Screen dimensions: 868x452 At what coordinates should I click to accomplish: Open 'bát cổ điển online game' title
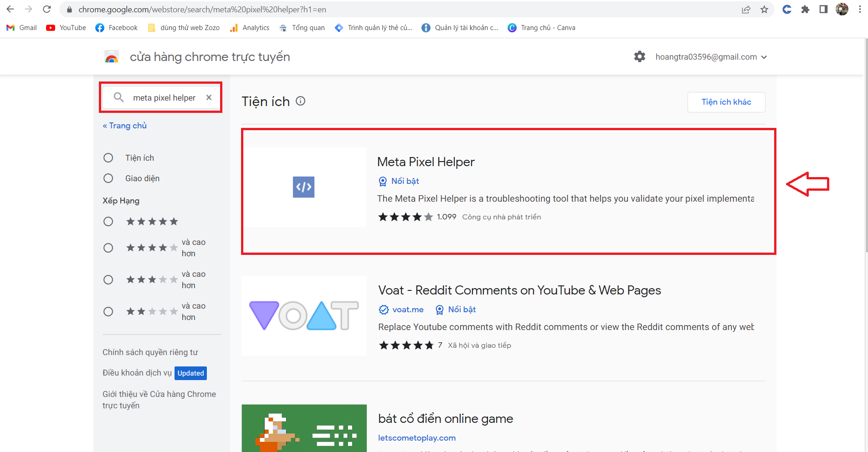[446, 419]
